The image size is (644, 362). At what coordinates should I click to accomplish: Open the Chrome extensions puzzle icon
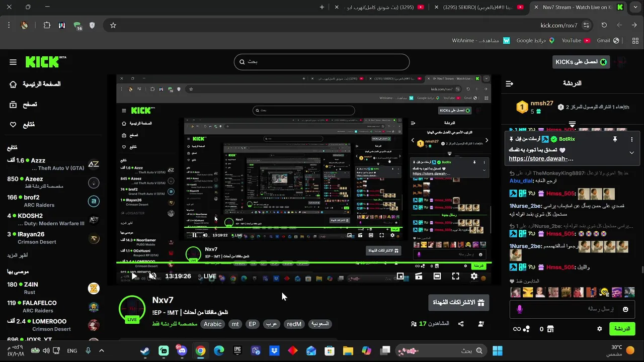coord(47,25)
